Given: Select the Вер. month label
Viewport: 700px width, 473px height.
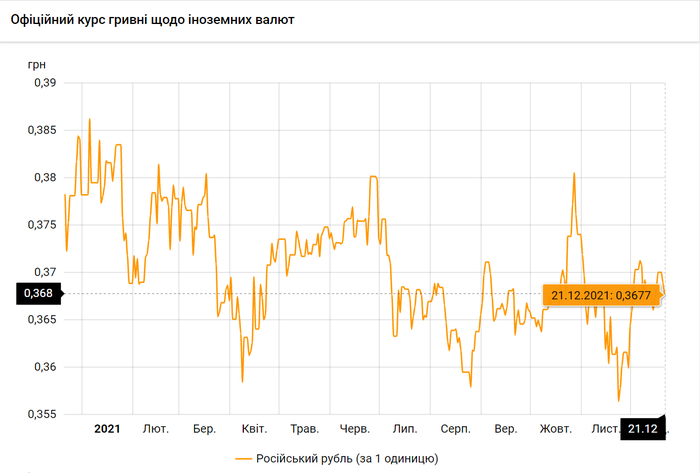Looking at the screenshot, I should (x=506, y=429).
